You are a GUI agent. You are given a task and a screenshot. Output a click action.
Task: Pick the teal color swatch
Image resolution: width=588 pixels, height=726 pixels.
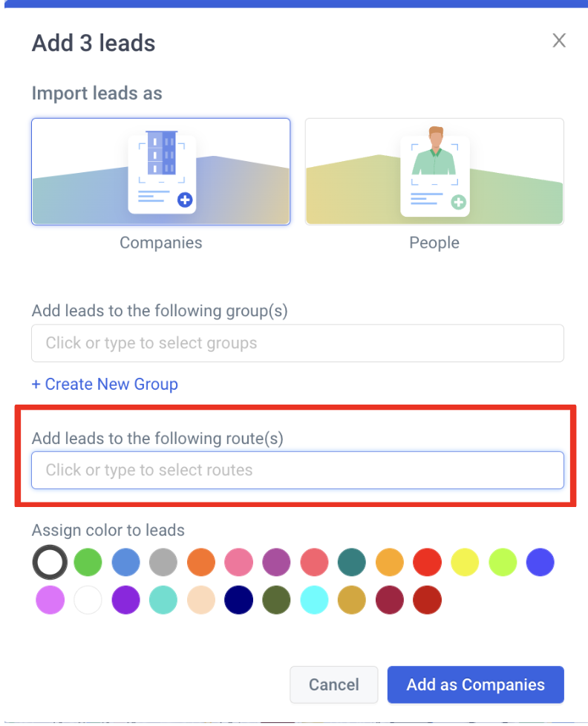(352, 562)
